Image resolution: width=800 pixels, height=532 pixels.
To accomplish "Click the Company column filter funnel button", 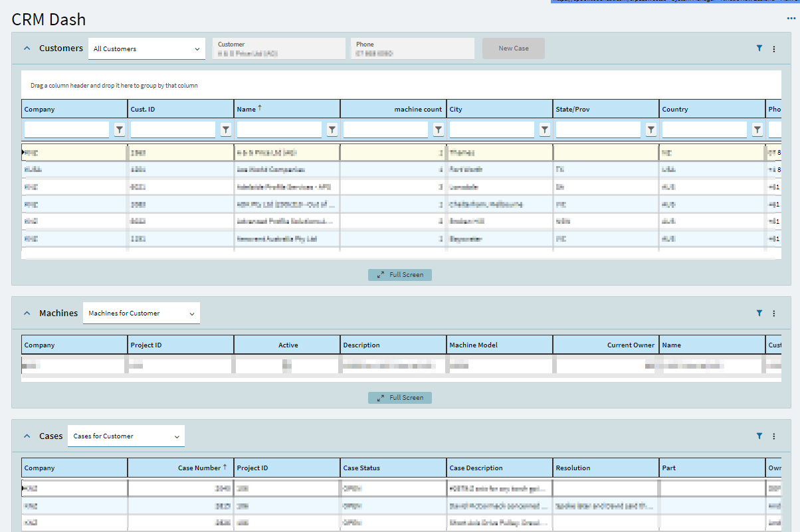I will (120, 130).
